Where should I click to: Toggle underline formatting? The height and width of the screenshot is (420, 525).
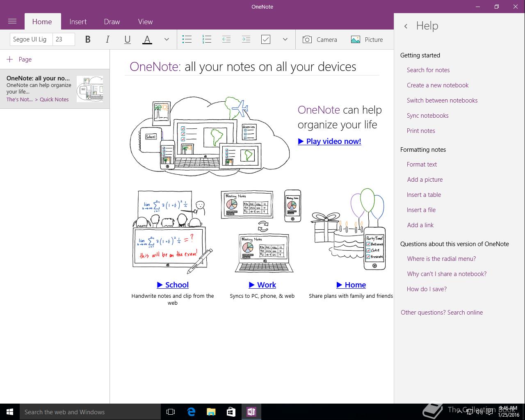127,39
